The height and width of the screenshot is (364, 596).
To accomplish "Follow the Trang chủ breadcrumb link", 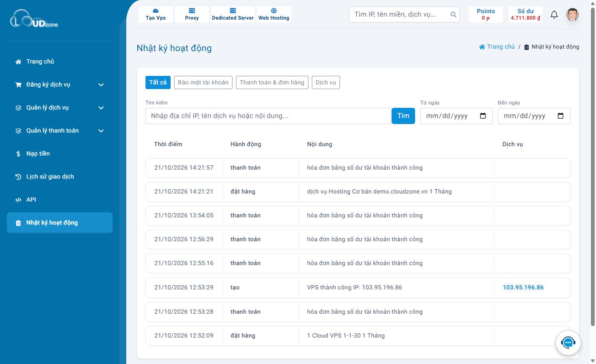I will 497,46.
